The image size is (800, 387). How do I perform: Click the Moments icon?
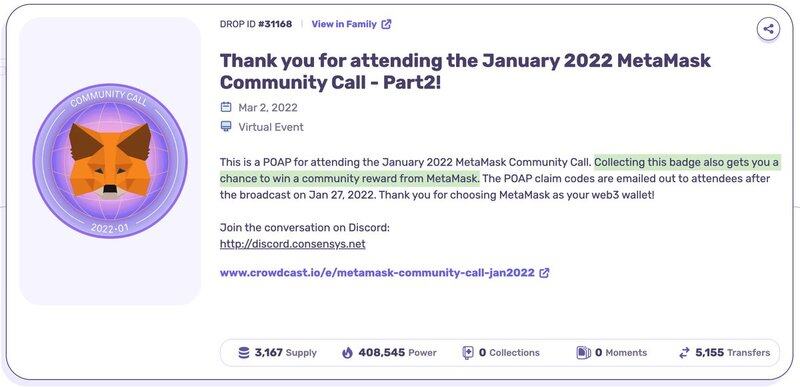[583, 352]
